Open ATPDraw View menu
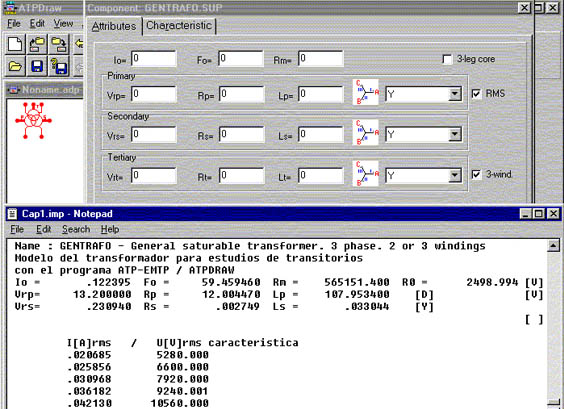The width and height of the screenshot is (564, 409). [63, 24]
